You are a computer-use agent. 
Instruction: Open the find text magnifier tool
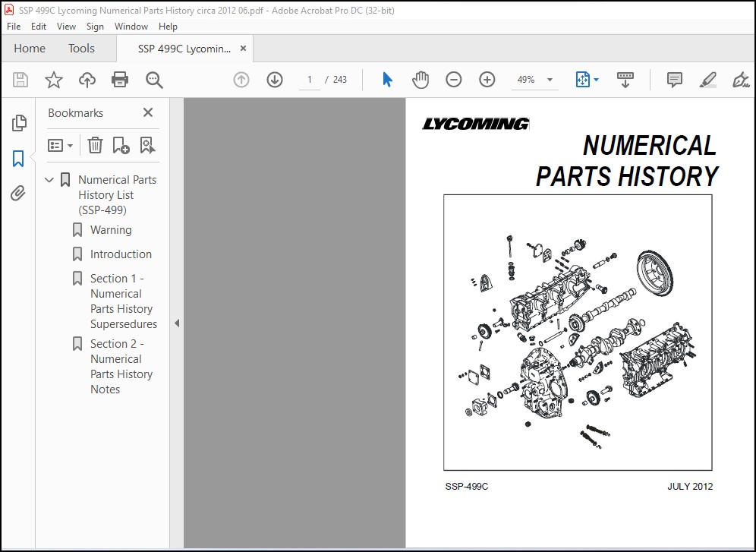154,80
